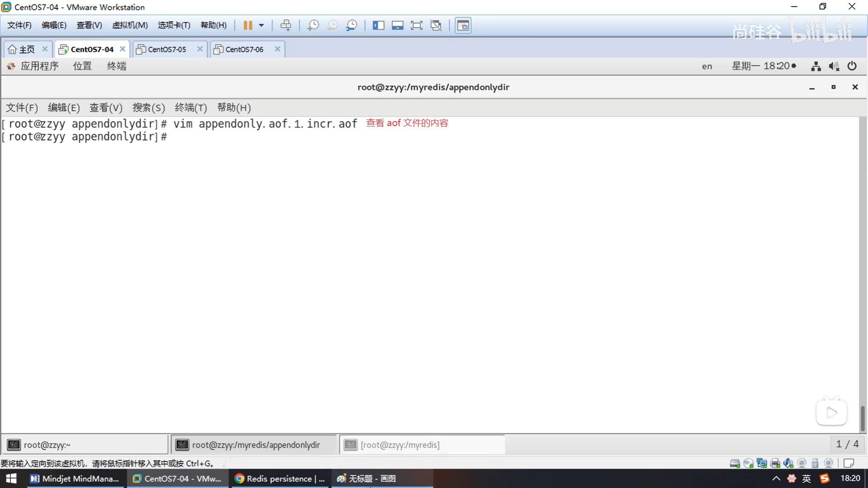Click the GNOME power icon
The width and height of the screenshot is (868, 488).
pyautogui.click(x=852, y=66)
